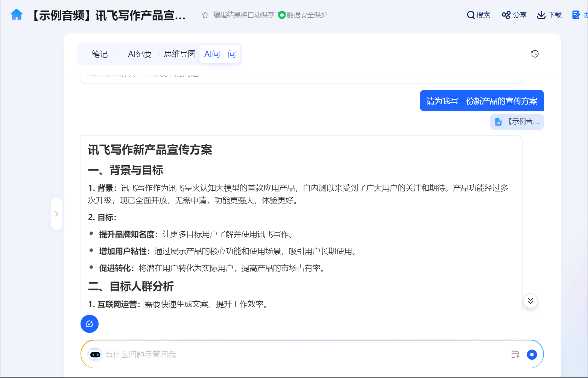Switch to the 笔记 tab
This screenshot has height=378, width=588.
point(100,54)
